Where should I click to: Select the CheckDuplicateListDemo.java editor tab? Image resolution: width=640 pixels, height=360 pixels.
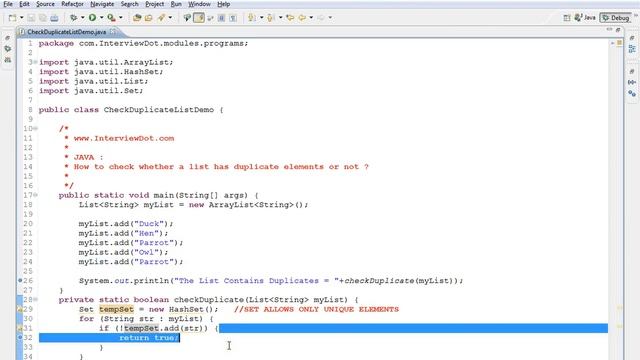click(x=67, y=31)
